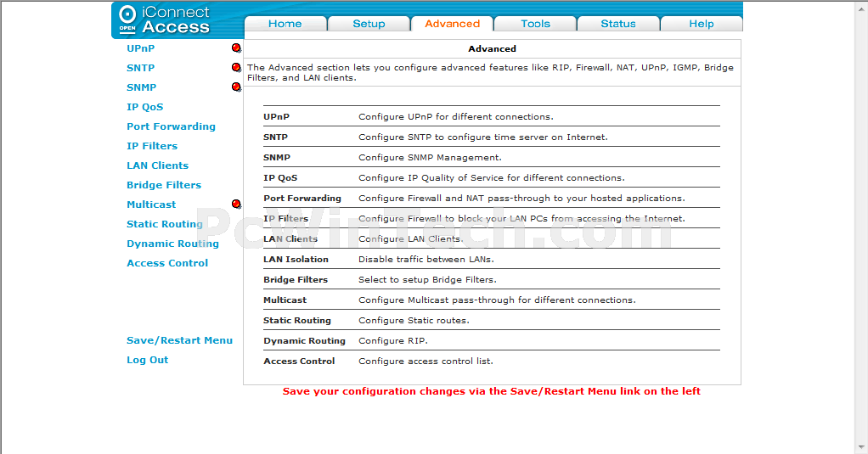Open the Status tab
This screenshot has width=868, height=454.
point(618,24)
